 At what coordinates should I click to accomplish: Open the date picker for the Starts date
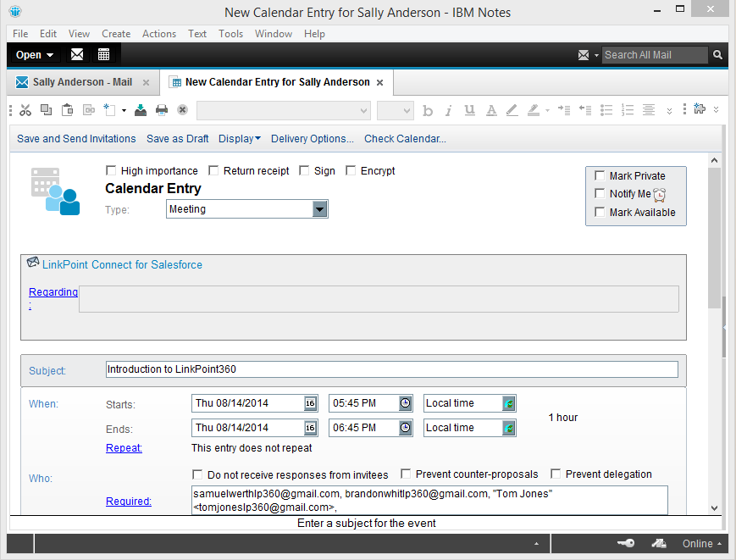(310, 403)
